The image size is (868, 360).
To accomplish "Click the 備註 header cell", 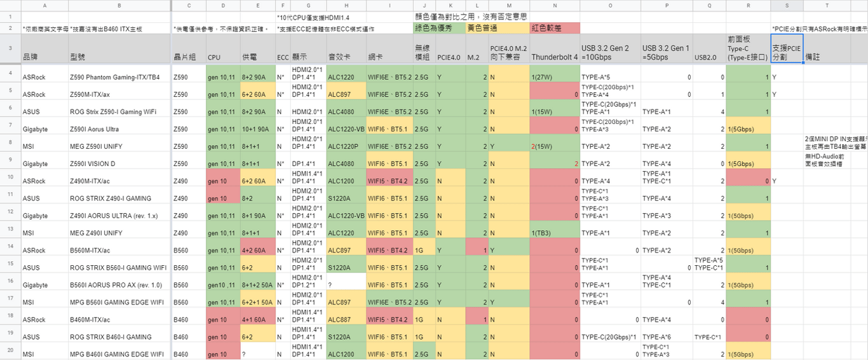I will click(827, 49).
